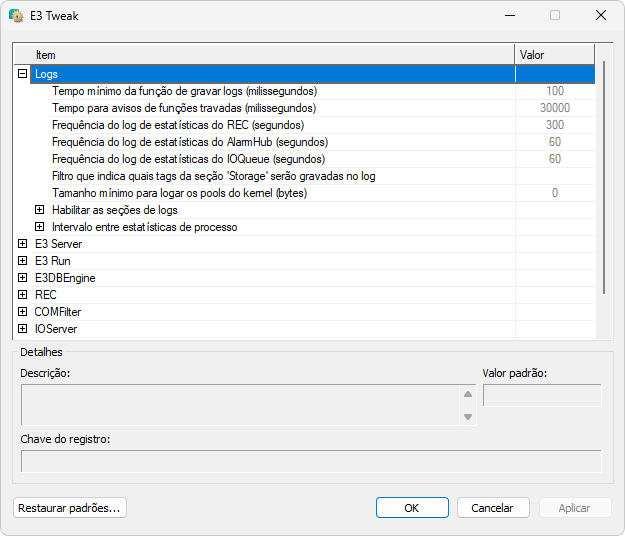Select the Logs row

coord(312,74)
